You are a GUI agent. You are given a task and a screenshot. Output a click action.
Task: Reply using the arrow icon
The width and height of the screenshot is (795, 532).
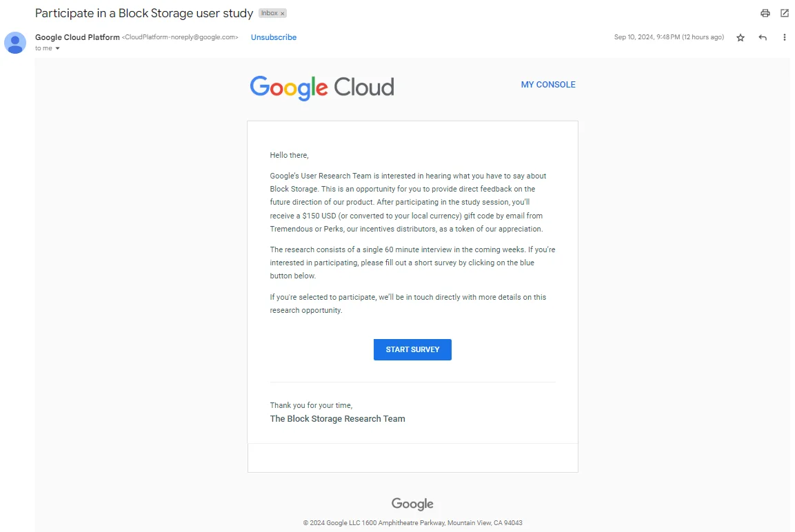coord(763,37)
